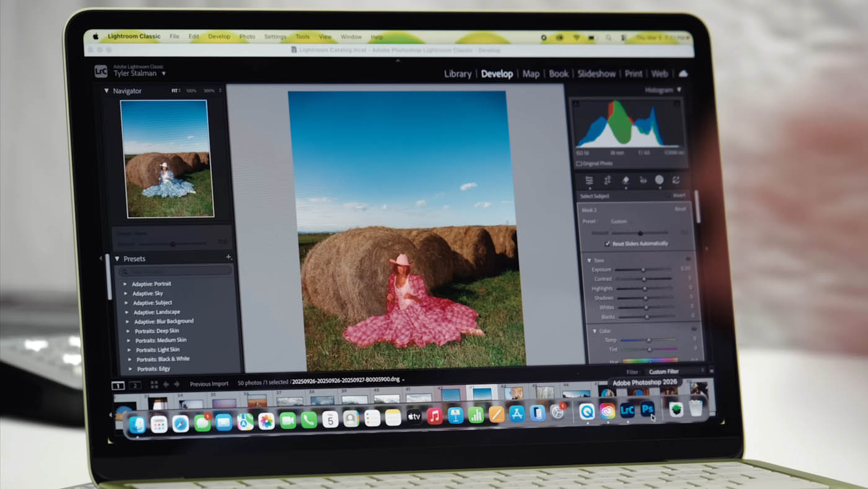The width and height of the screenshot is (868, 489).
Task: Select the Crop tool icon
Action: pos(607,180)
